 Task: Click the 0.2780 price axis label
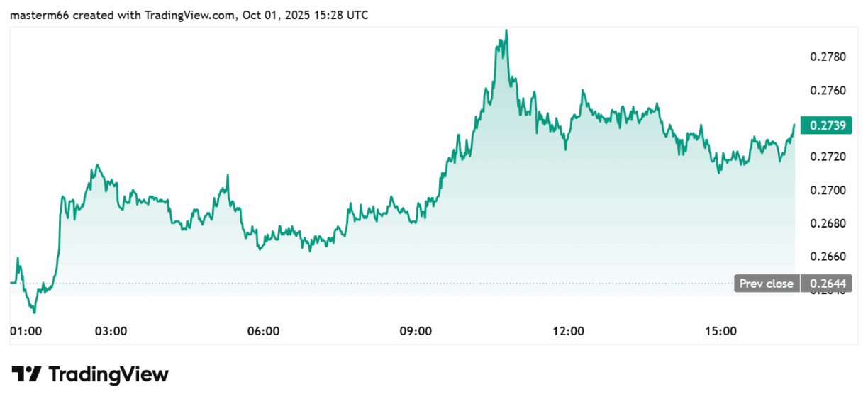[827, 56]
